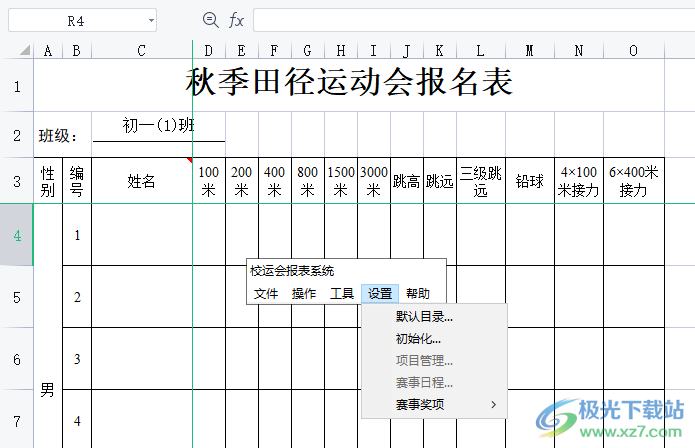The height and width of the screenshot is (448, 695).
Task: Click the 编号 header cell
Action: [77, 181]
